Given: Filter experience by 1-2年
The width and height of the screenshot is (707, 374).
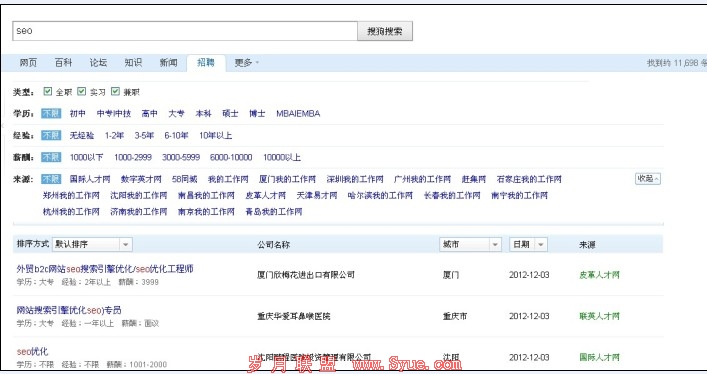Looking at the screenshot, I should click(115, 135).
